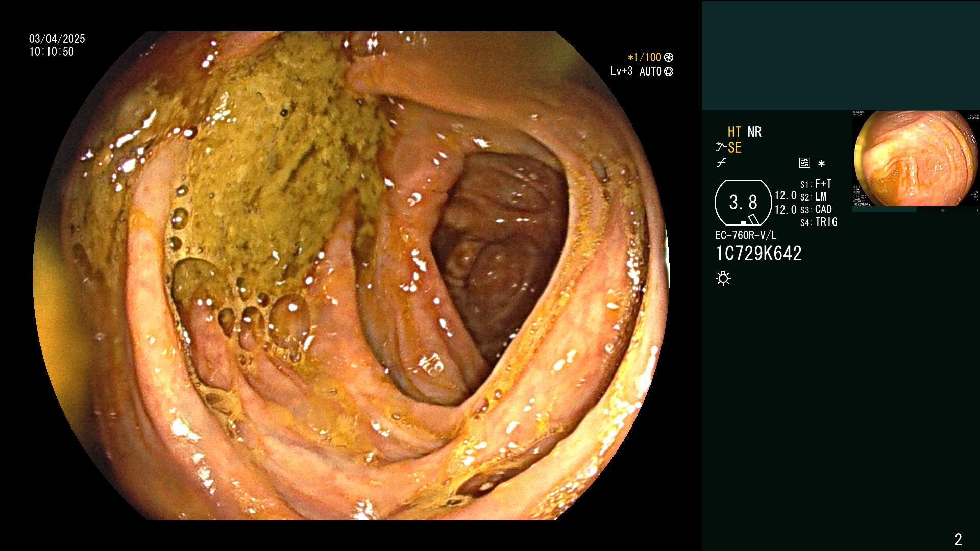Click the structure enhancement curve icon beside SE
Viewport: 980px width, 551px height.
[720, 148]
